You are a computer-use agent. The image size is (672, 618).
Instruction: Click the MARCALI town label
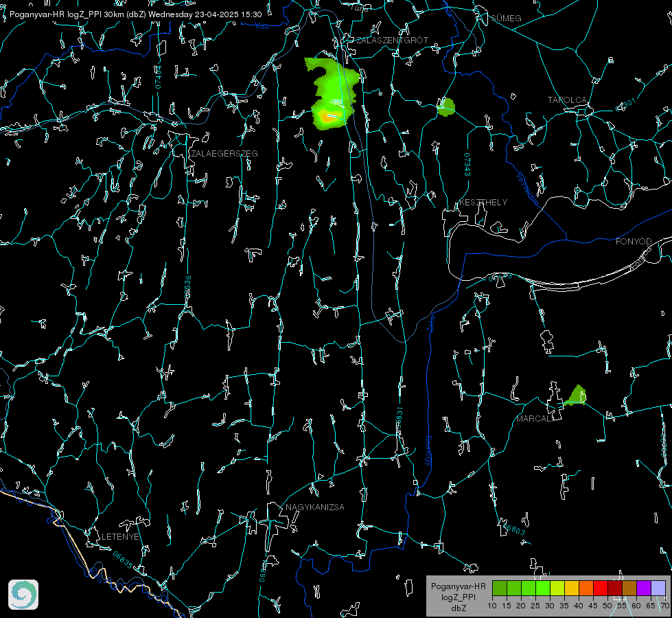(x=534, y=419)
